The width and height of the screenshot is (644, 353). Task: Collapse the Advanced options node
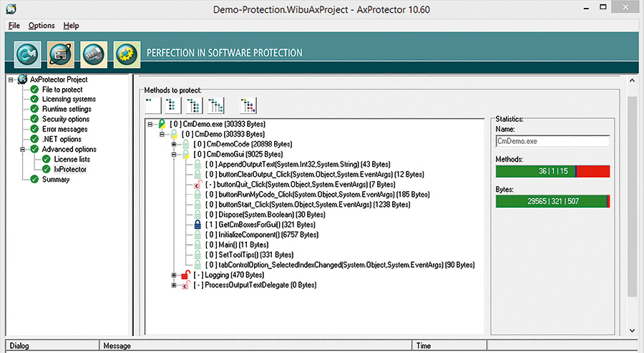(23, 149)
